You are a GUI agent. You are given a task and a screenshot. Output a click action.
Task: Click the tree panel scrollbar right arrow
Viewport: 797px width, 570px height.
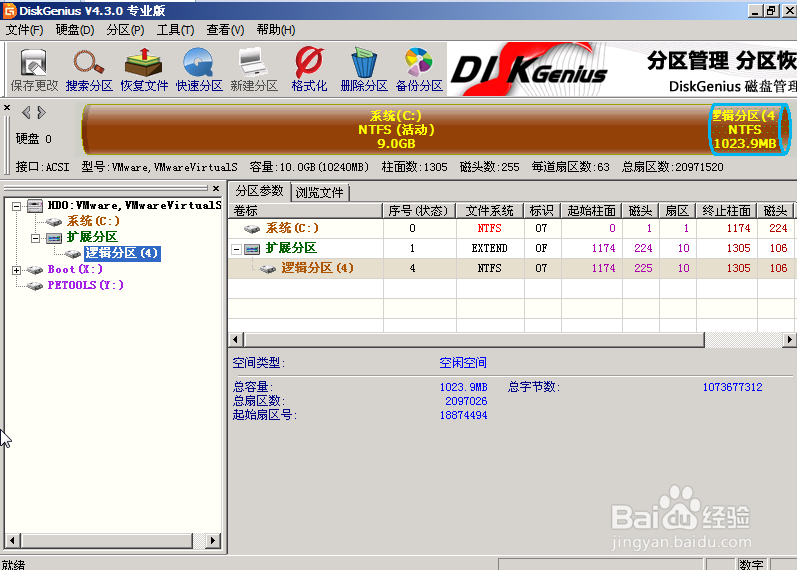[x=213, y=541]
